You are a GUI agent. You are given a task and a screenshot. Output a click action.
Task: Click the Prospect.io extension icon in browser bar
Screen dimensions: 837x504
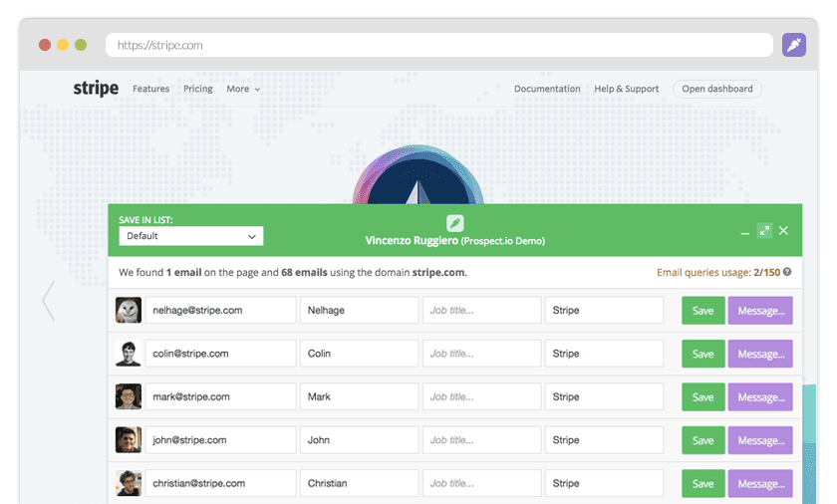[794, 45]
